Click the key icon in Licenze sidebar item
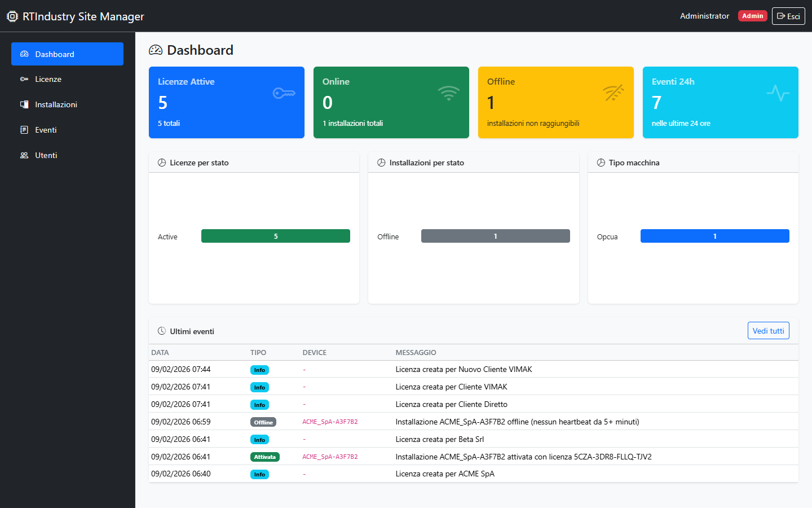This screenshot has width=812, height=508. (24, 79)
